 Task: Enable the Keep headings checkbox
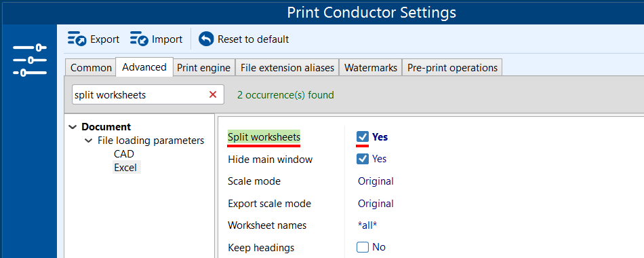click(x=363, y=247)
